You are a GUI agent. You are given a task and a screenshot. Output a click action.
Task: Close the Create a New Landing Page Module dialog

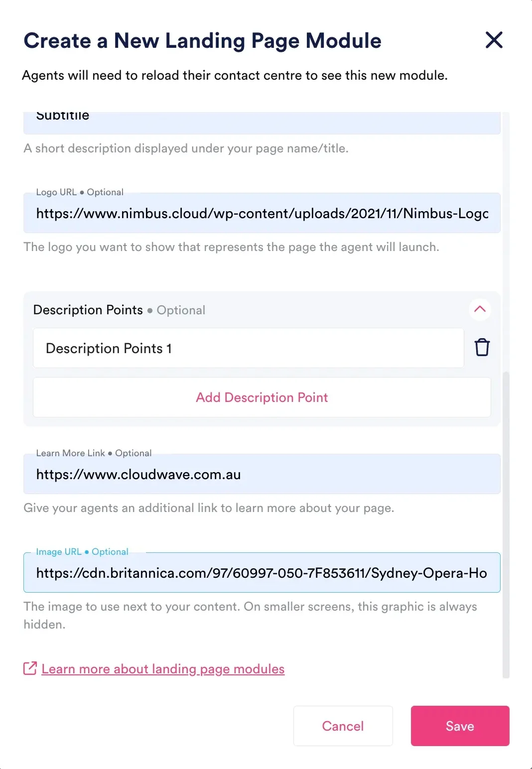coord(494,40)
